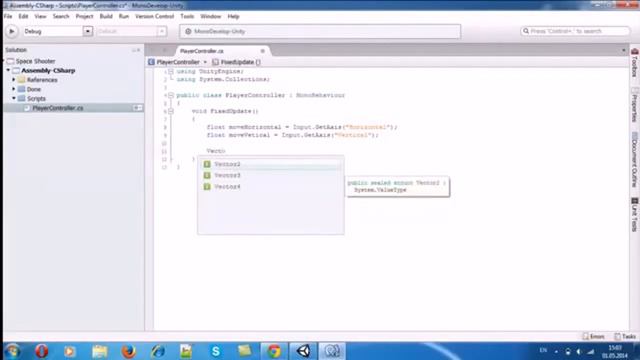This screenshot has width=640, height=360.
Task: Open the Project menu
Action: 84,16
